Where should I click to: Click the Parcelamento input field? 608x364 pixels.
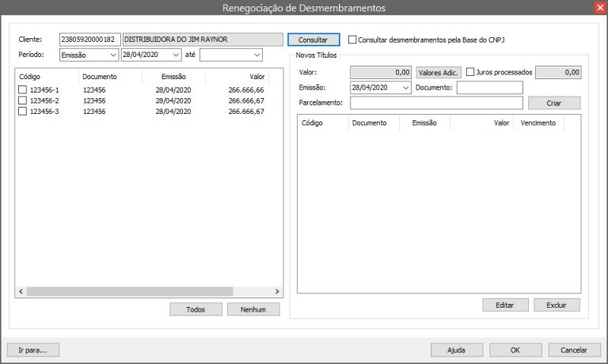[x=436, y=103]
